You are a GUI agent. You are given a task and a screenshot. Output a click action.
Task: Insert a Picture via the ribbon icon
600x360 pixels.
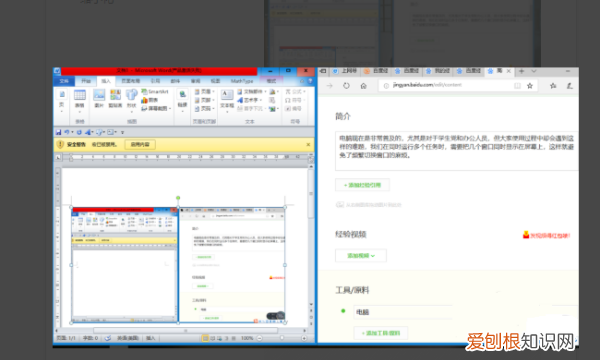[99, 95]
